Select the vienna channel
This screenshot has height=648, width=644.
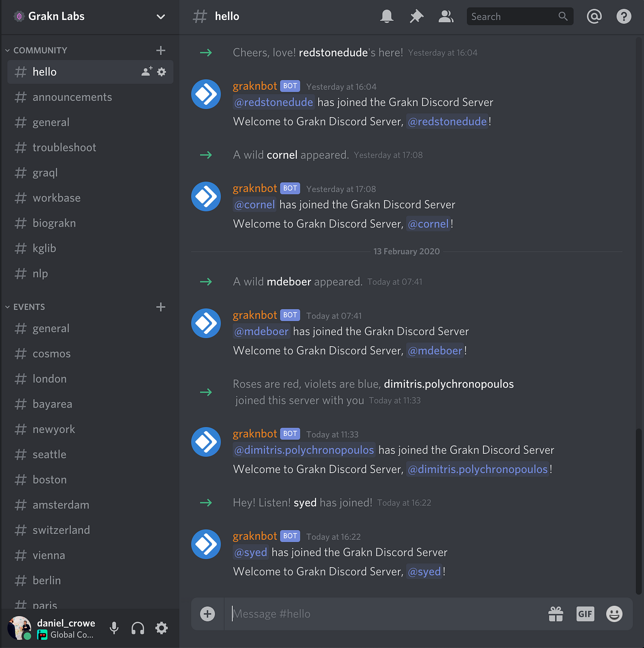90,555
